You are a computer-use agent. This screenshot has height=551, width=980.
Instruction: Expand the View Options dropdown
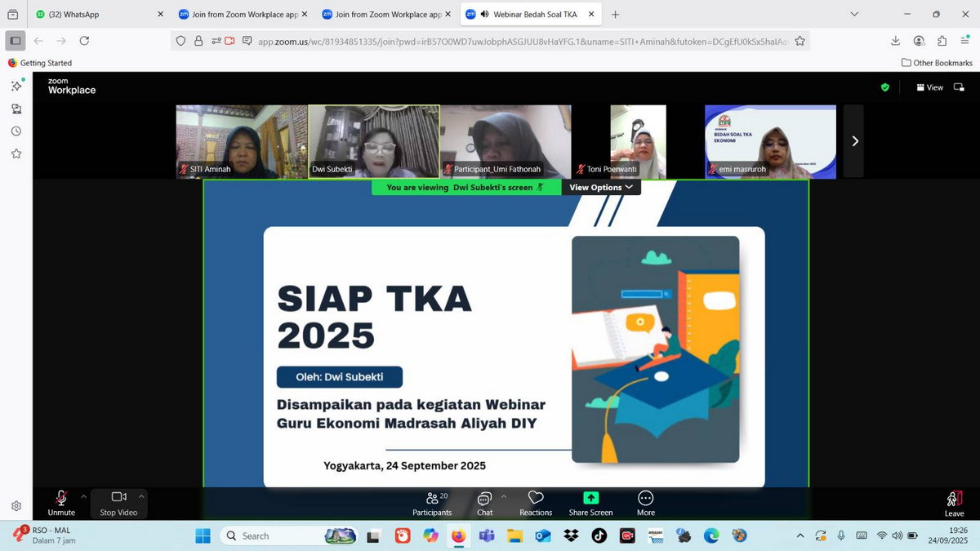(x=601, y=188)
